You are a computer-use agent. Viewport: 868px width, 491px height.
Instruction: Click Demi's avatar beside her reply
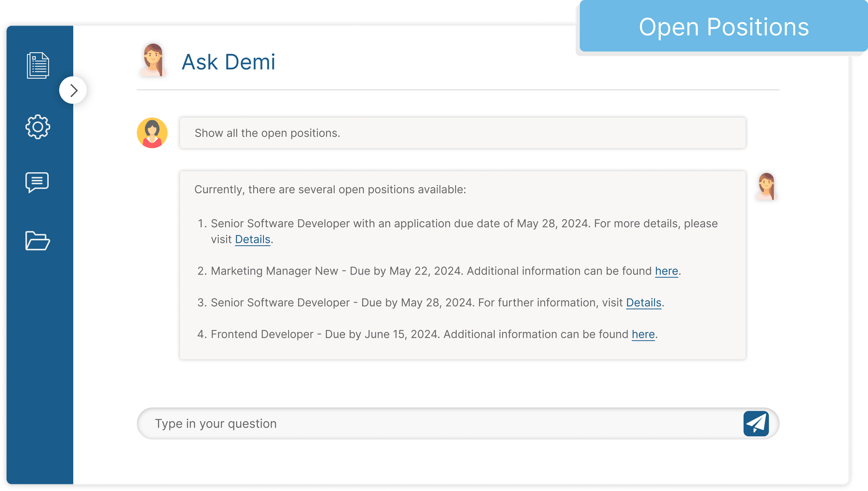(x=767, y=187)
